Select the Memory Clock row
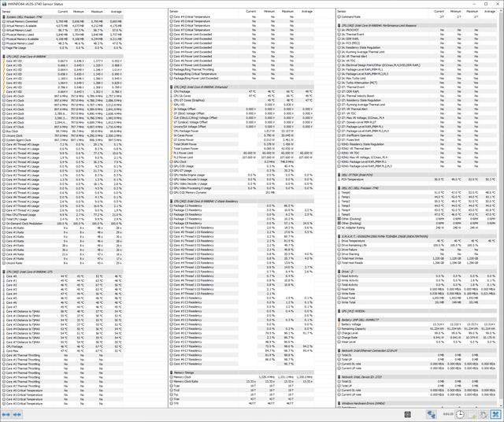 [x=242, y=377]
